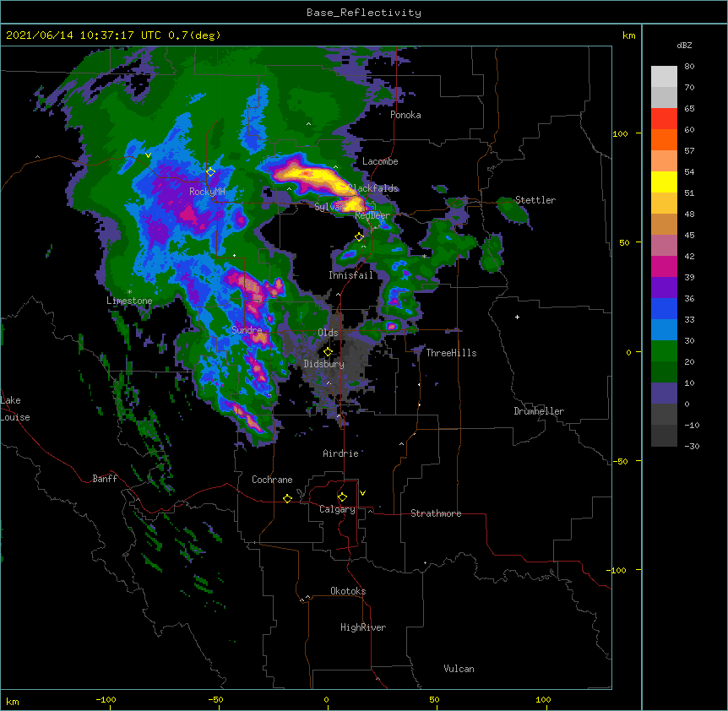The width and height of the screenshot is (728, 711).
Task: Click the Lacombe city label
Action: point(380,161)
